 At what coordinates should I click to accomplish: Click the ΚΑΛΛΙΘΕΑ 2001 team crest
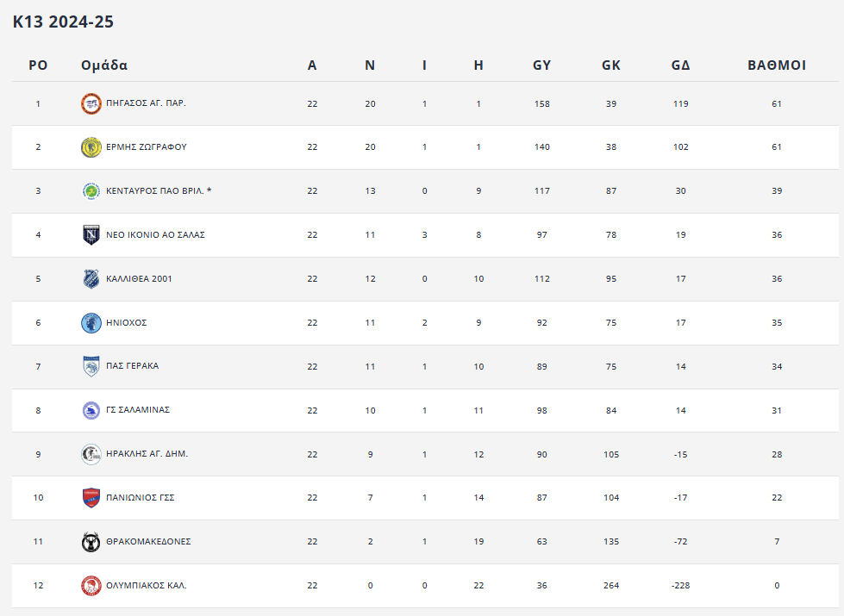[x=91, y=278]
